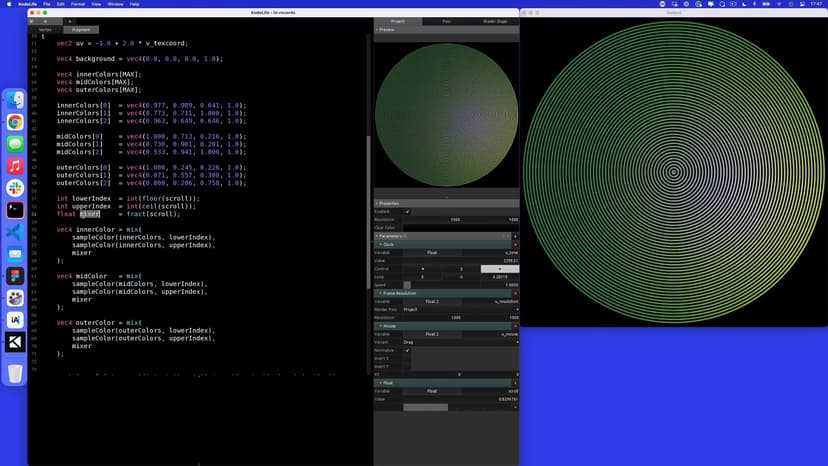Screen dimensions: 828x466
Task: Open the Format menu
Action: [x=78, y=4]
